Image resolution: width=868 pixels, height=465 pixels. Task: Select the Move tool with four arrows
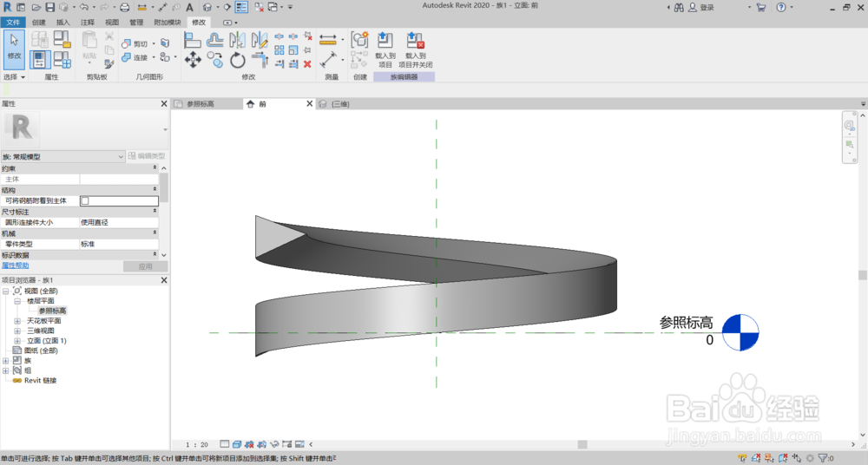[193, 59]
